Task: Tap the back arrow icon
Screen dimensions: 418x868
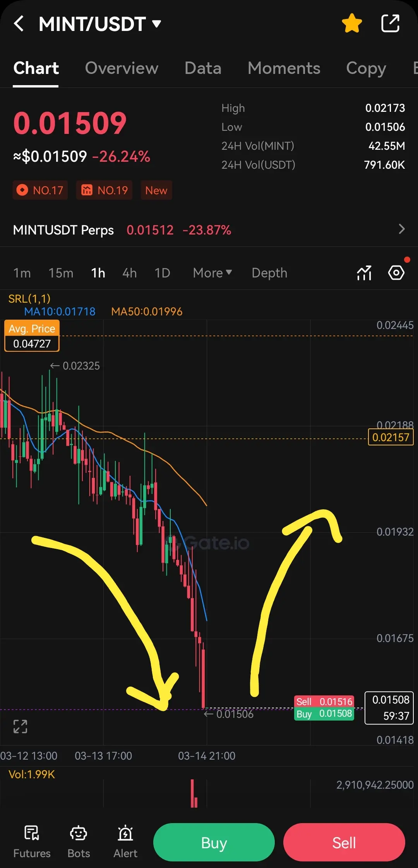Action: click(x=19, y=24)
